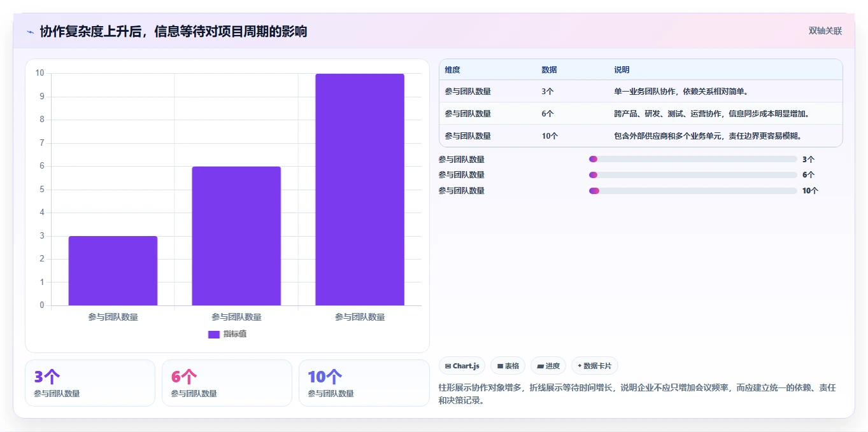
Task: Click table cell 6个
Action: point(547,114)
